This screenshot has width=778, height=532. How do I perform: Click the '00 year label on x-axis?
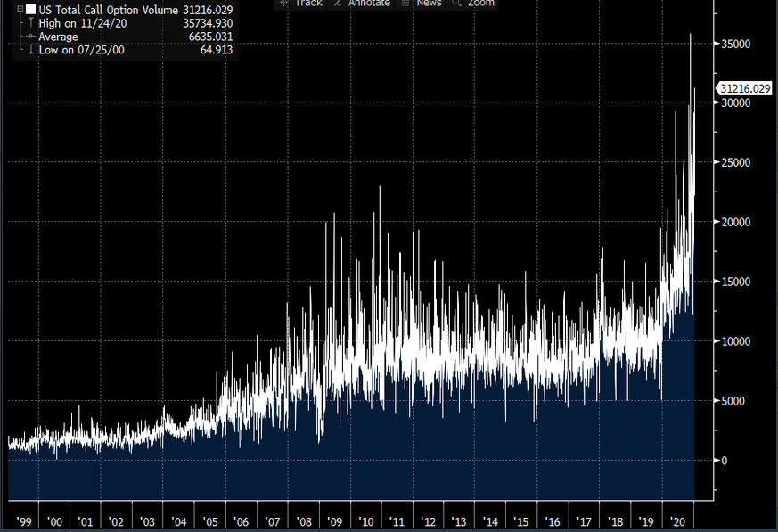point(54,522)
